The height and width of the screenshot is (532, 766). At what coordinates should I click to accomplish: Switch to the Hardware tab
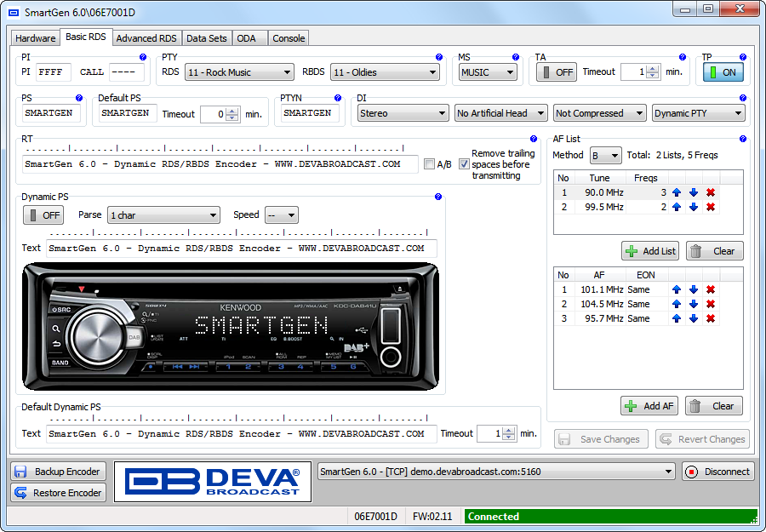click(35, 38)
